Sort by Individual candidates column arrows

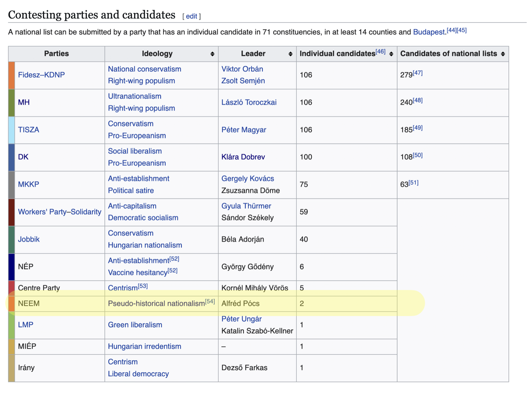[391, 54]
